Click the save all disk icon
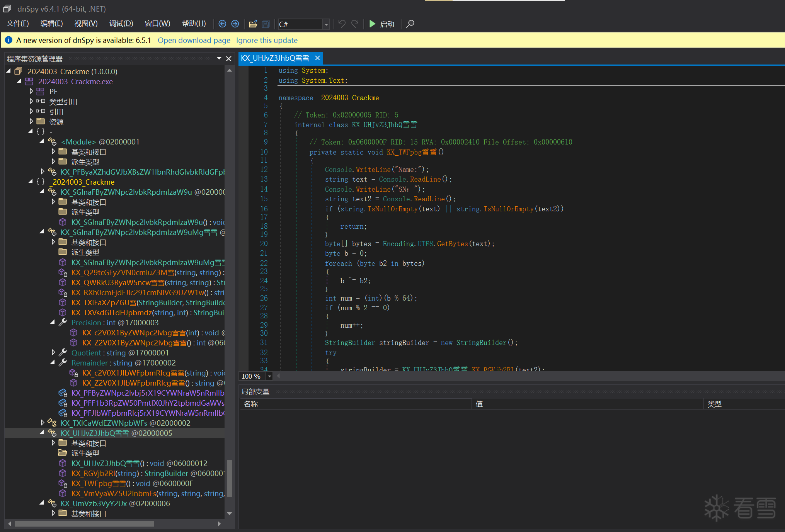The image size is (785, 532). click(x=266, y=24)
